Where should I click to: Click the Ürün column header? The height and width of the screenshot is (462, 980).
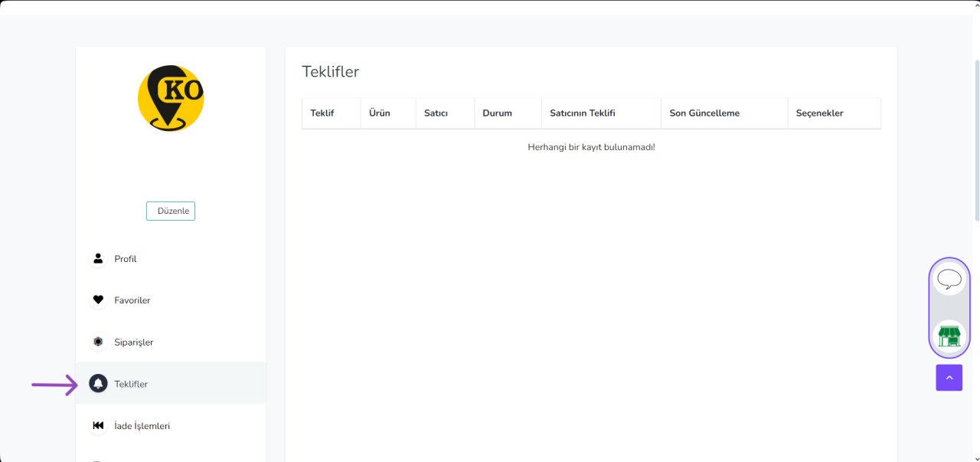click(388, 113)
